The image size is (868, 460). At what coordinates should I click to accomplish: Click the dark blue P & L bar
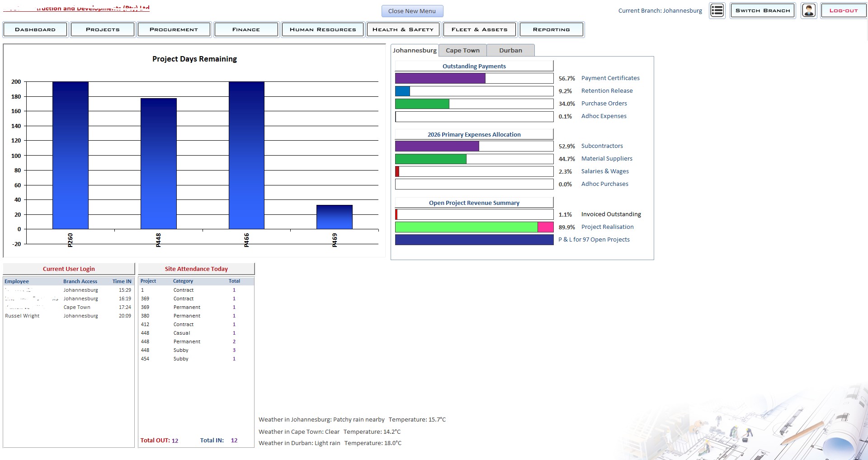[x=474, y=240]
